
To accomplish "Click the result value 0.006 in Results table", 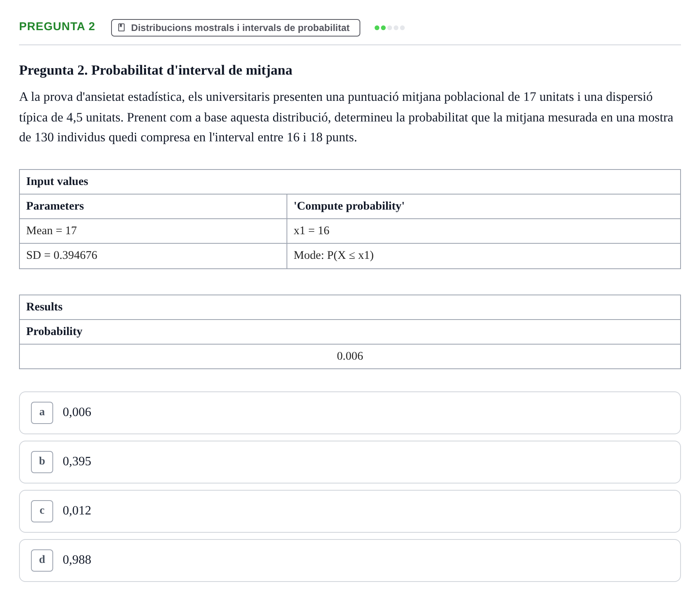I will (350, 356).
